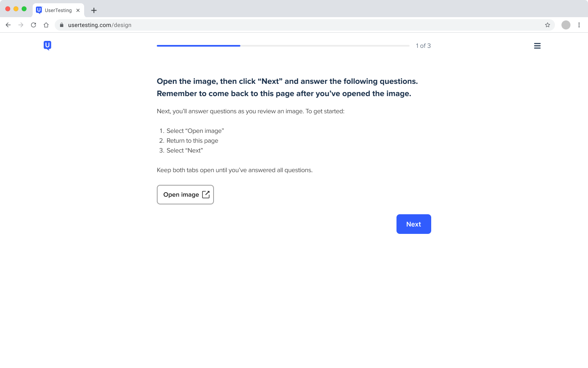Open the hamburger menu icon
The image size is (588, 368).
coord(537,46)
